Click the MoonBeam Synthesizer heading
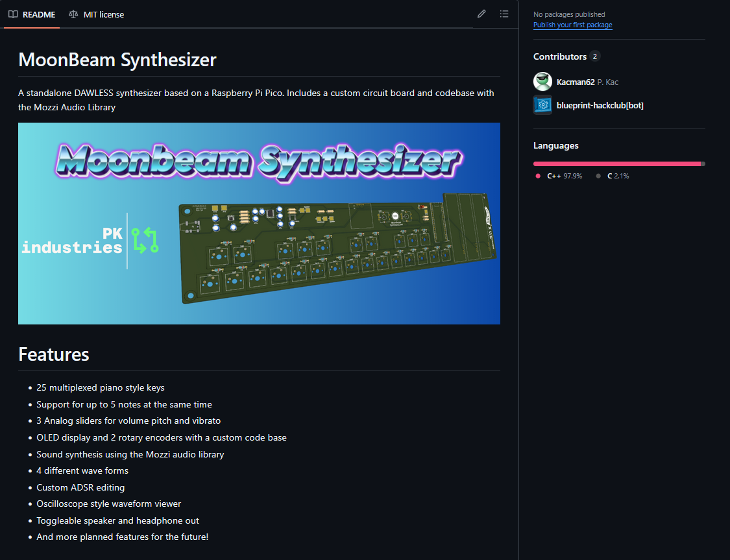Screen dimensions: 730x560 [x=117, y=60]
